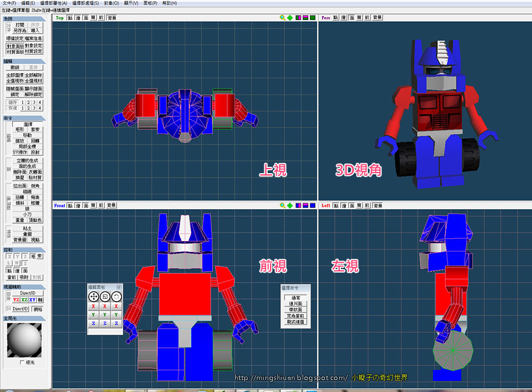Open the 文件(F) file menu
The width and height of the screenshot is (532, 392).
[x=9, y=3]
